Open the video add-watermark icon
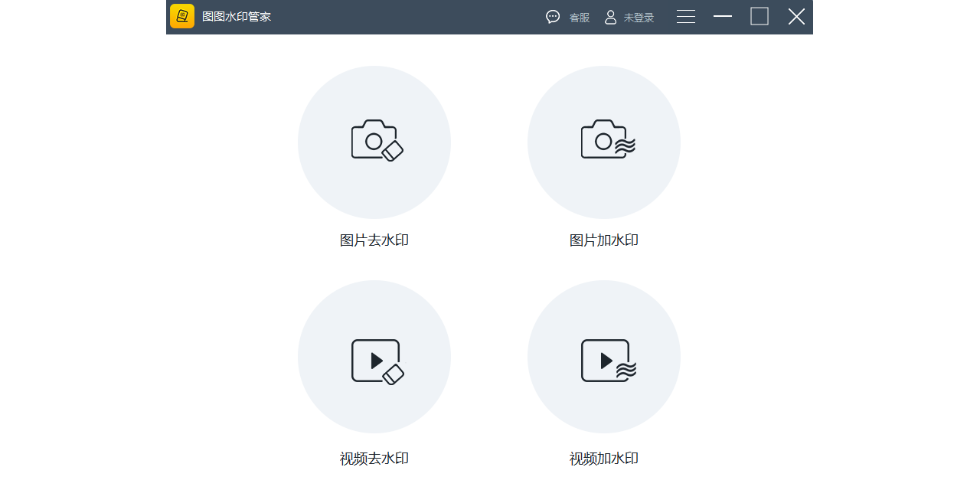 point(604,357)
